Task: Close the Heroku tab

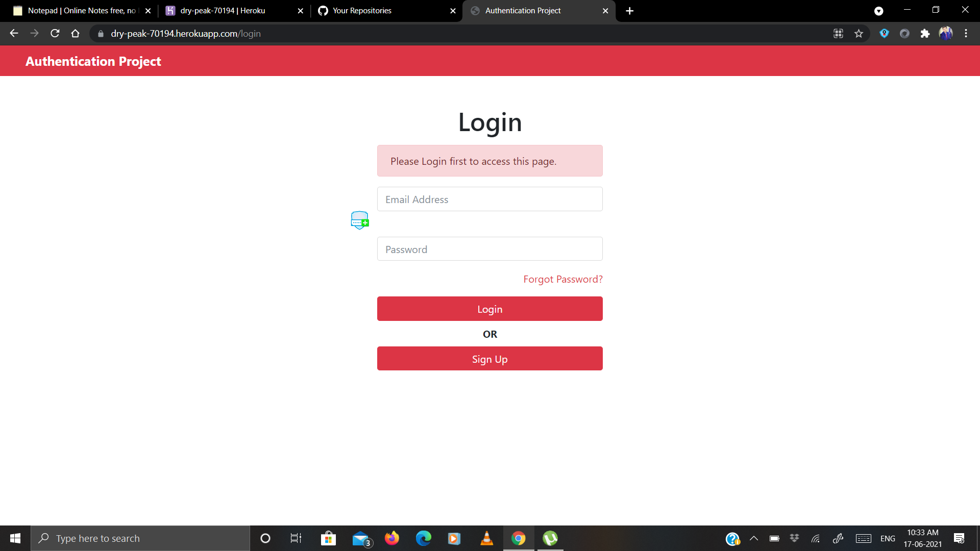Action: (x=300, y=11)
